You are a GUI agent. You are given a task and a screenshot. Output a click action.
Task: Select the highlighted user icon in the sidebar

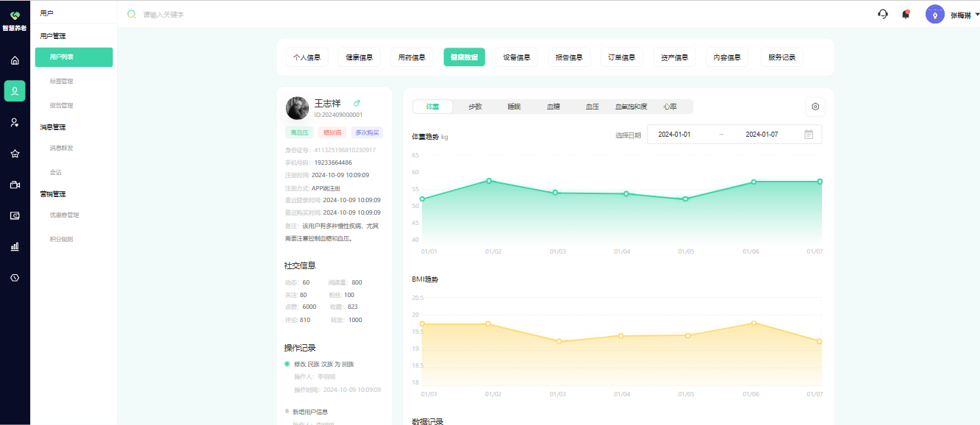[x=15, y=91]
